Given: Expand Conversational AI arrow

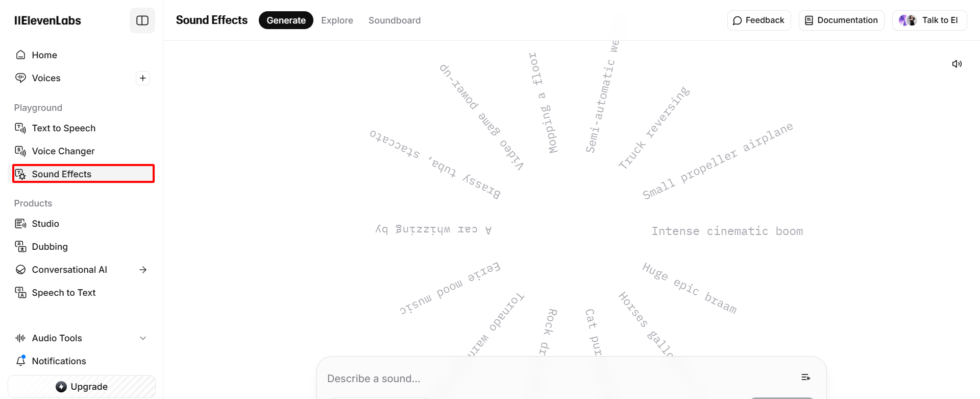Looking at the screenshot, I should [x=143, y=270].
